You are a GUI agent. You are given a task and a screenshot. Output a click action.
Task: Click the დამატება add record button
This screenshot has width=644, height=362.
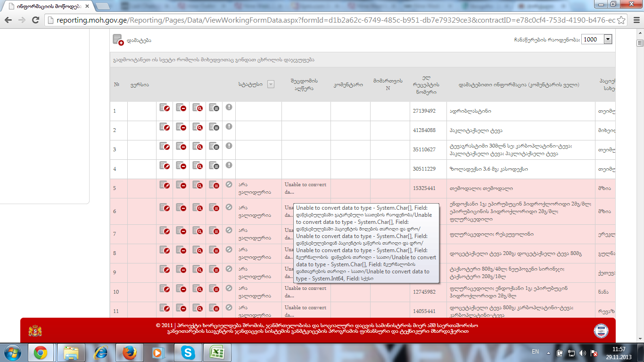coord(132,41)
